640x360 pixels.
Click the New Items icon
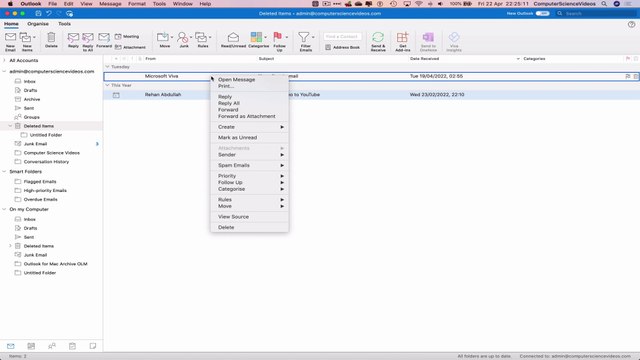25,38
